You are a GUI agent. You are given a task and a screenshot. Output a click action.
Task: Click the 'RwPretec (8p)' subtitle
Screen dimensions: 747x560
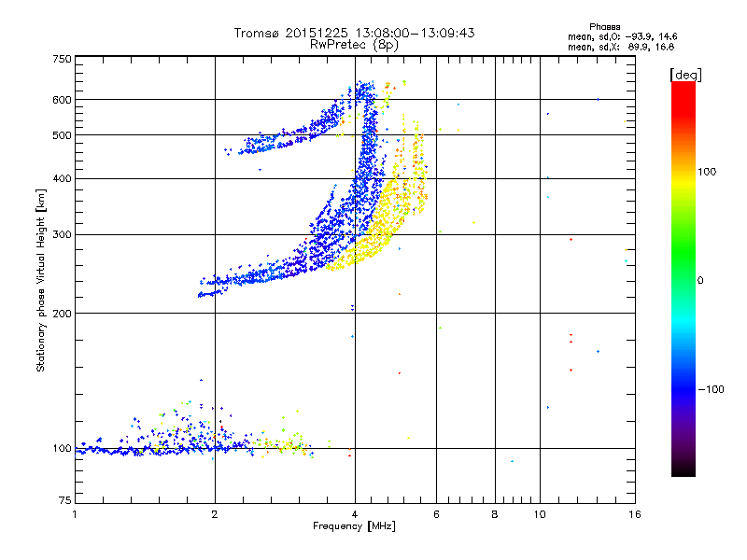(354, 45)
